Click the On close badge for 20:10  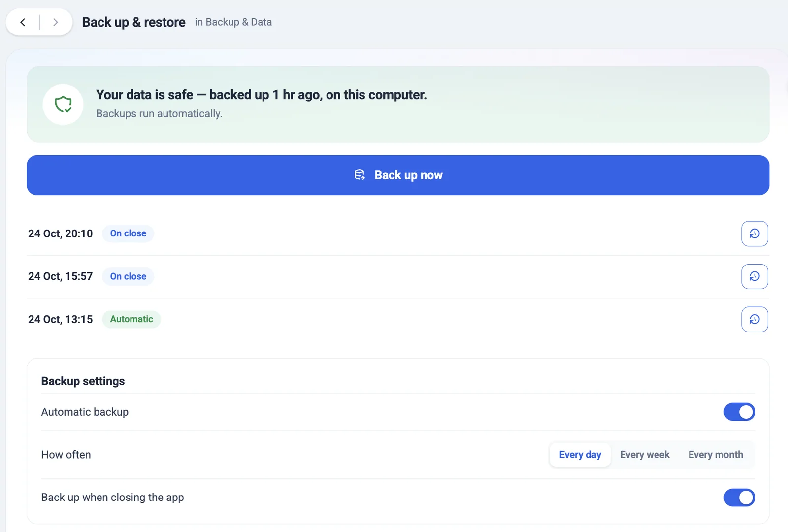coord(128,233)
